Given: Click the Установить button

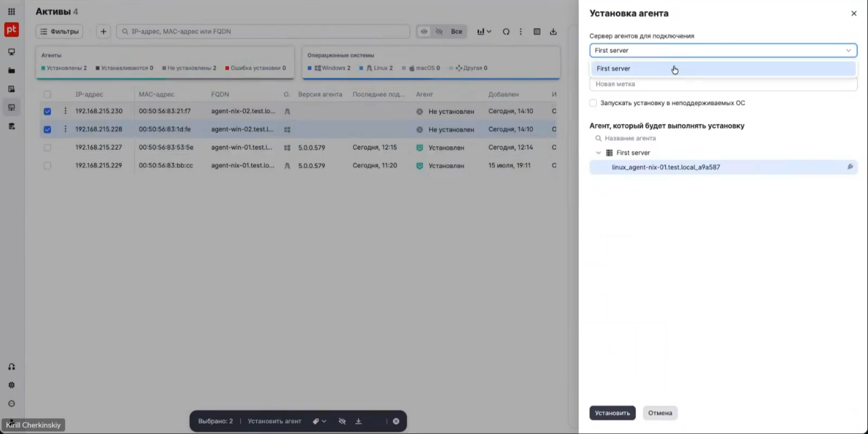Looking at the screenshot, I should point(612,413).
